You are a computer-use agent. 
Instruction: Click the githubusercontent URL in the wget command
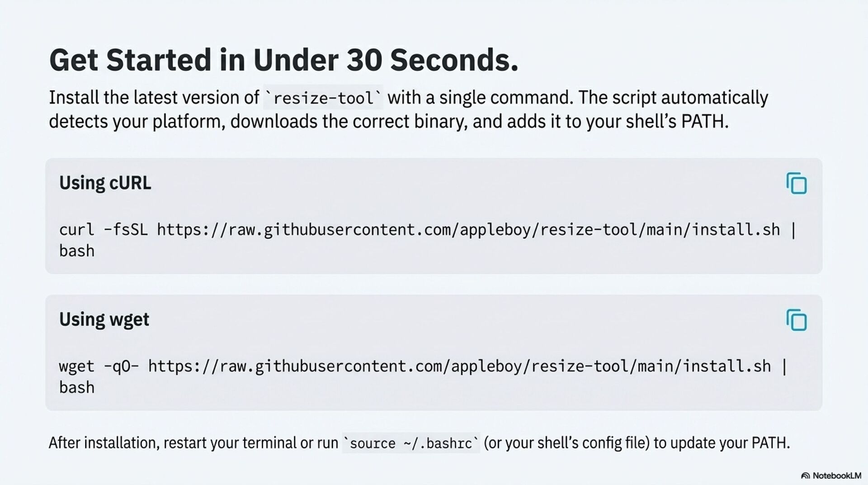tap(459, 366)
